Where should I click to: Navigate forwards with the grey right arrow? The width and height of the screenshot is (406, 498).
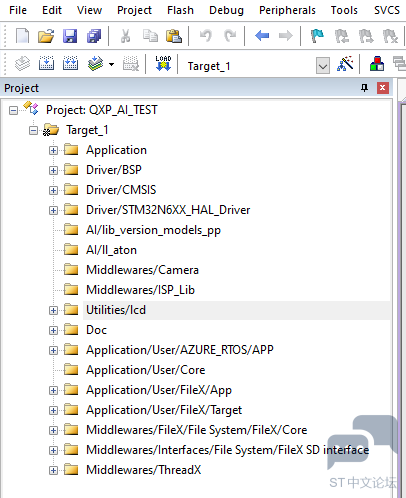(285, 36)
